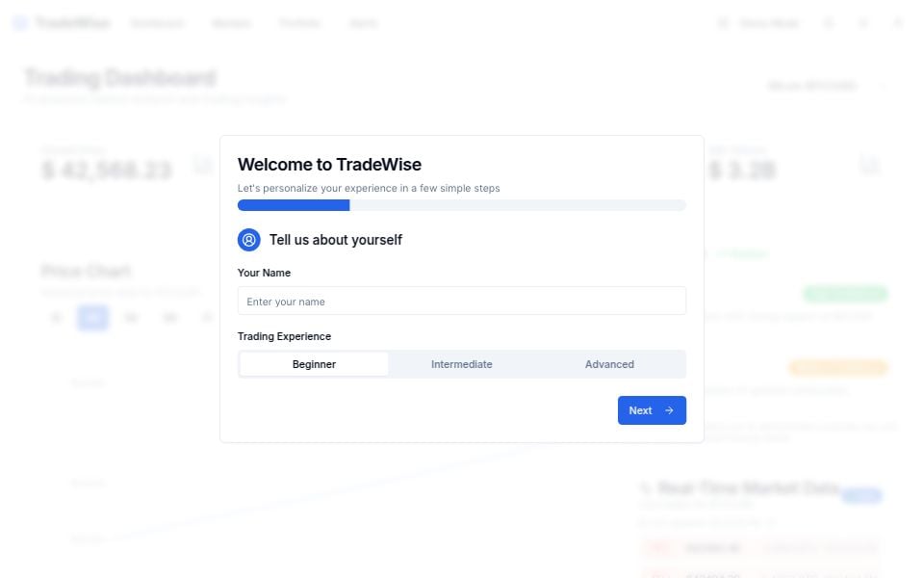
Task: Click the onboarding progress bar
Action: (x=461, y=205)
